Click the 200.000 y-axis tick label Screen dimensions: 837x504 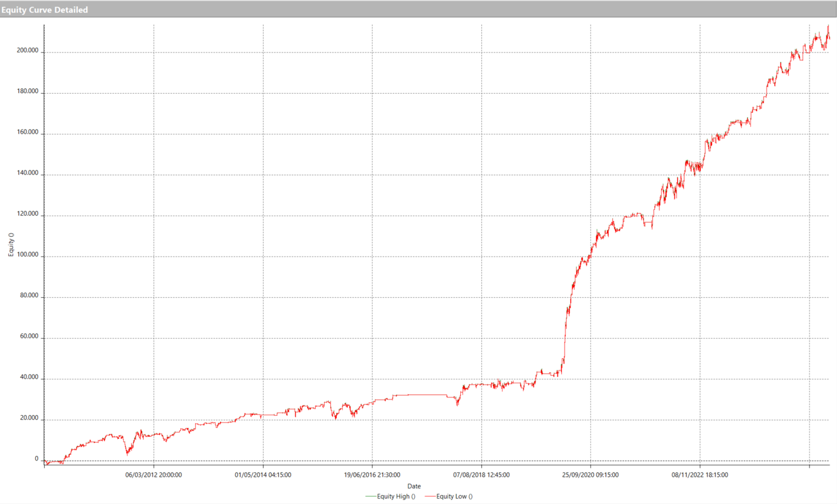(28, 51)
